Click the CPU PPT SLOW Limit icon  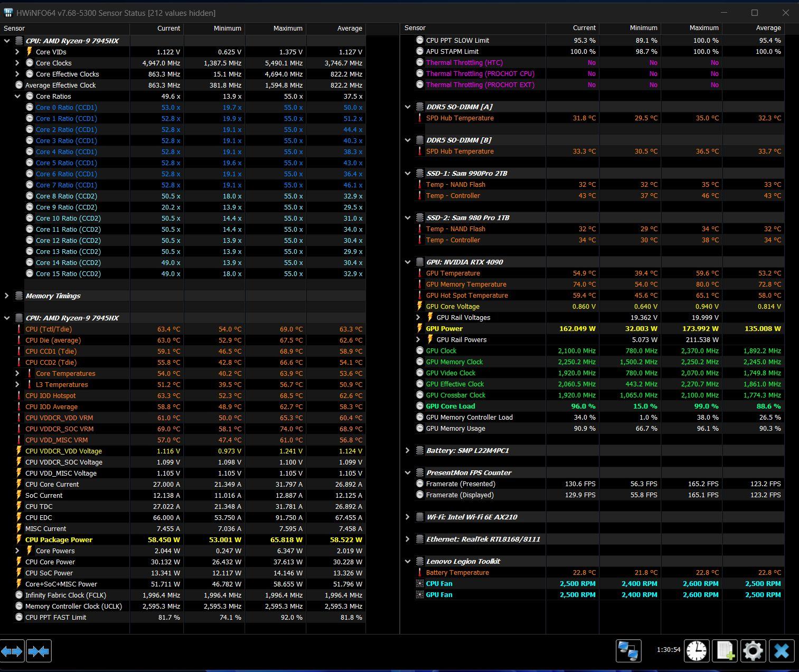[420, 40]
